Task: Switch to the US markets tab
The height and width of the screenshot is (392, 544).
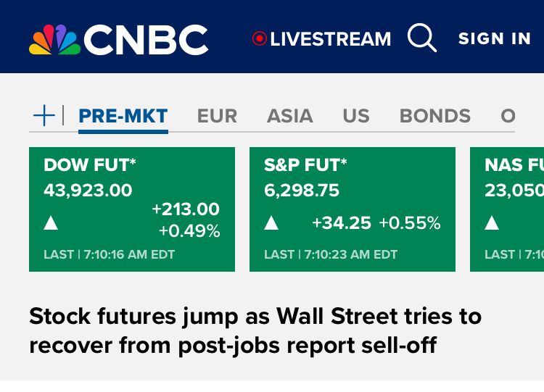Action: [x=356, y=116]
